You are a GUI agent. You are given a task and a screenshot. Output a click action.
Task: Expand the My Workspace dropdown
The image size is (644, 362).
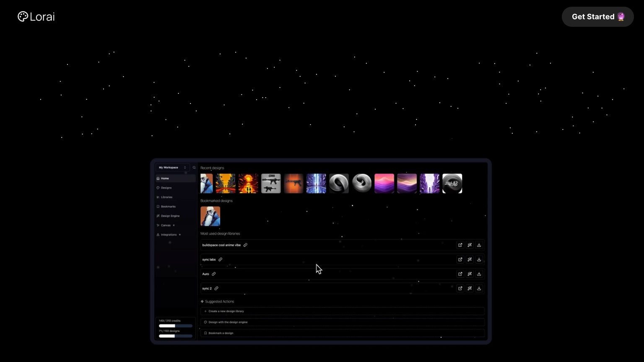coord(172,168)
